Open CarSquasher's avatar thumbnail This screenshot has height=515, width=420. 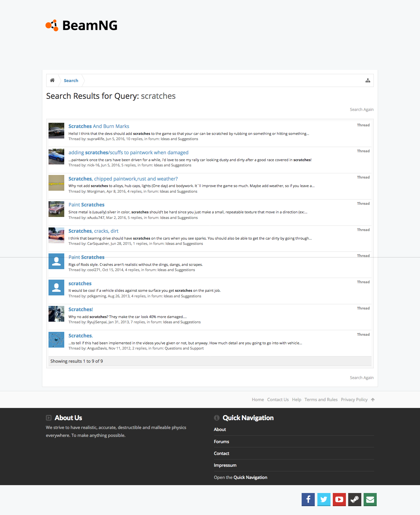pos(56,235)
